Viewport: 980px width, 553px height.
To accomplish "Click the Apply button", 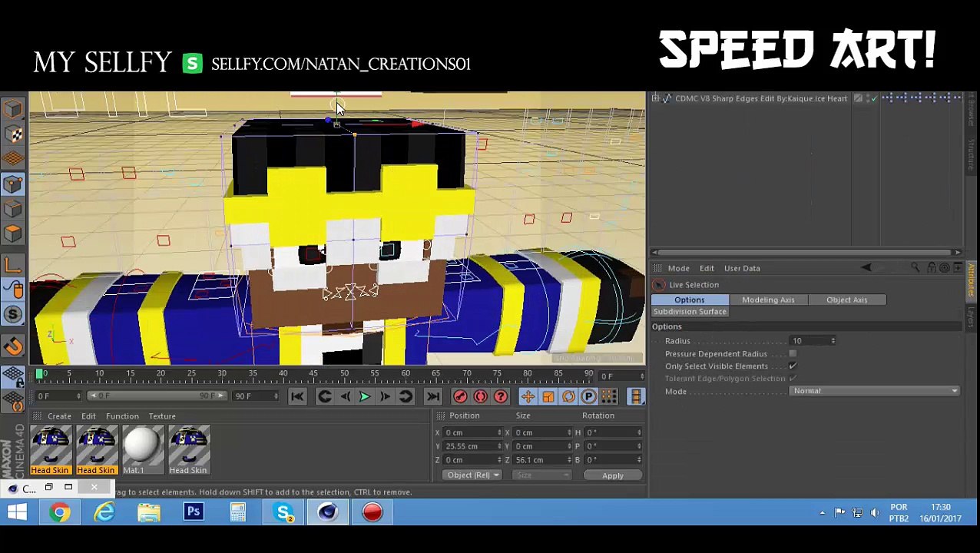I will 613,475.
